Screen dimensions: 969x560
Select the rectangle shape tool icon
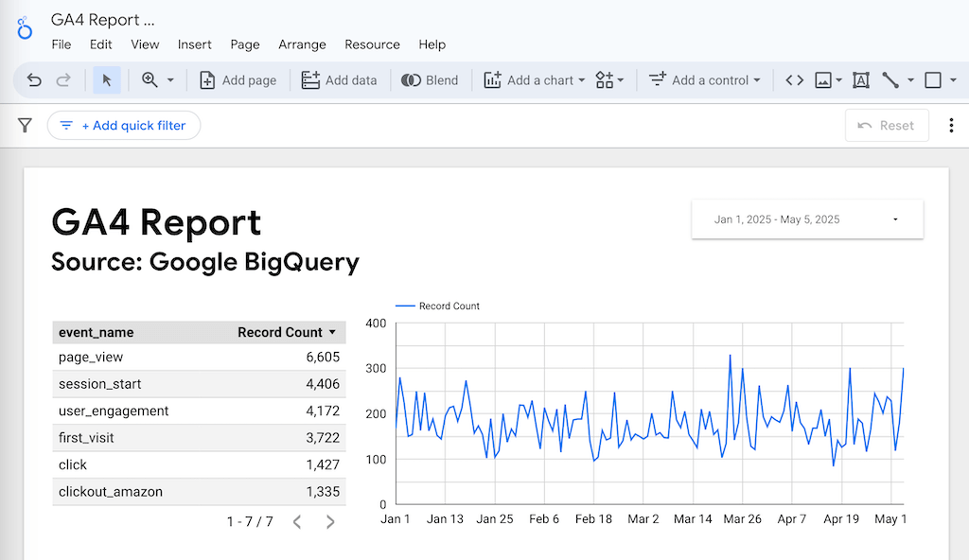(x=932, y=80)
